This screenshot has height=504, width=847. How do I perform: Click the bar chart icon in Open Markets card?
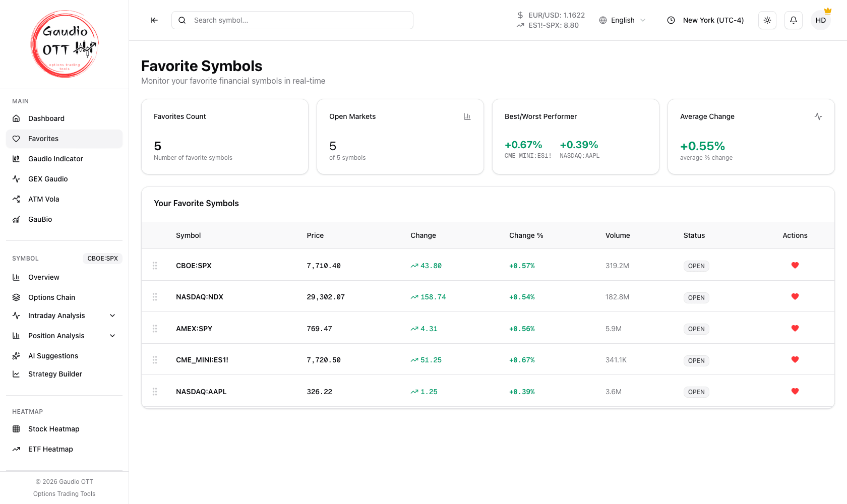(x=467, y=116)
